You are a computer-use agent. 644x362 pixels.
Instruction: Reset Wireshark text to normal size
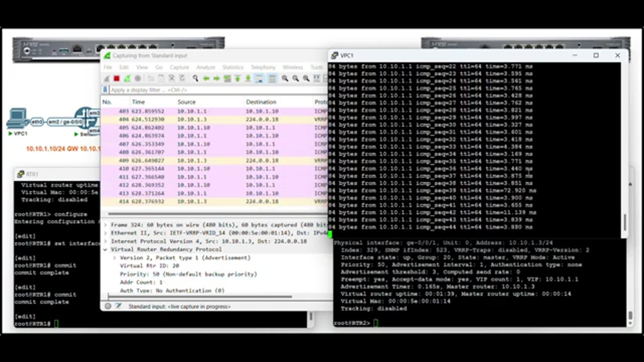tap(306, 78)
